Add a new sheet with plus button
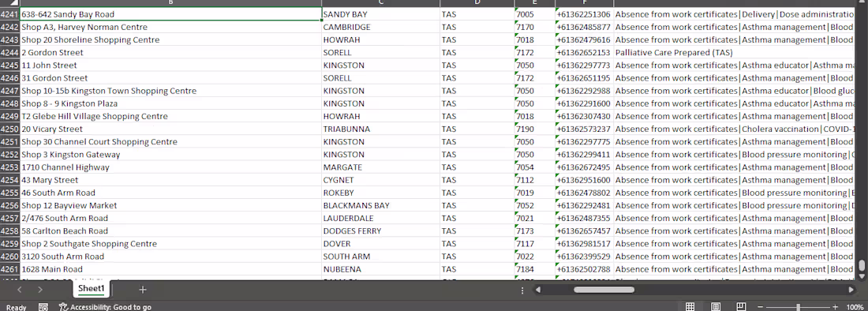This screenshot has height=311, width=868. click(x=142, y=290)
